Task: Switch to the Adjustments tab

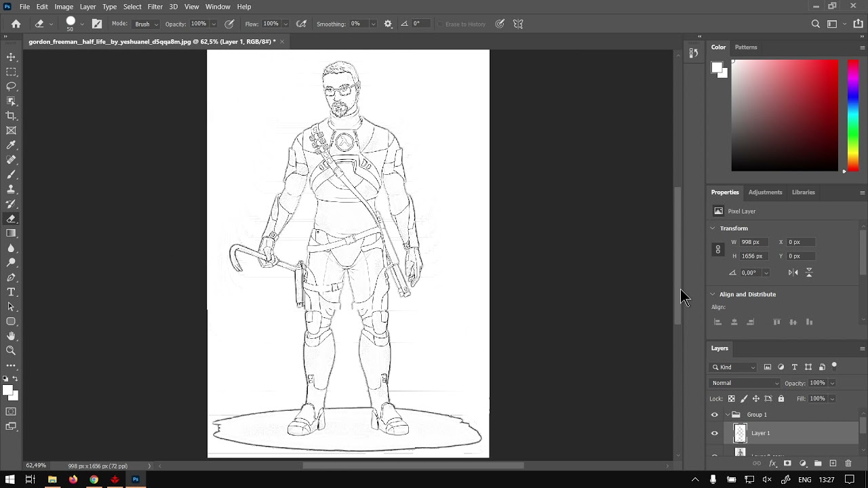Action: [765, 192]
